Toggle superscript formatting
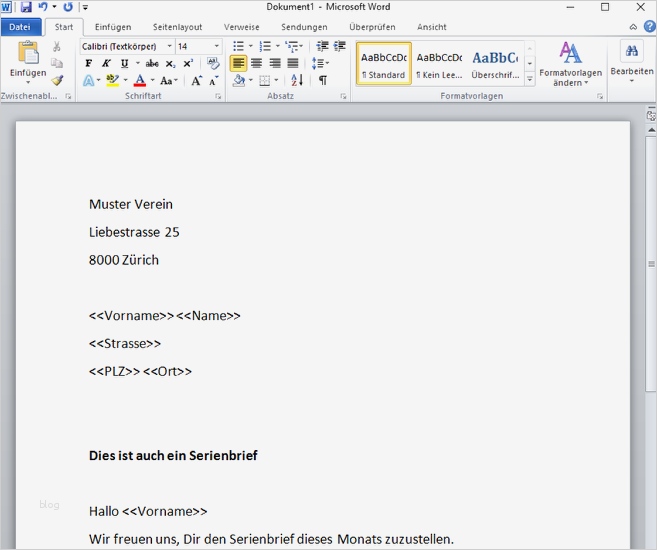 [188, 63]
